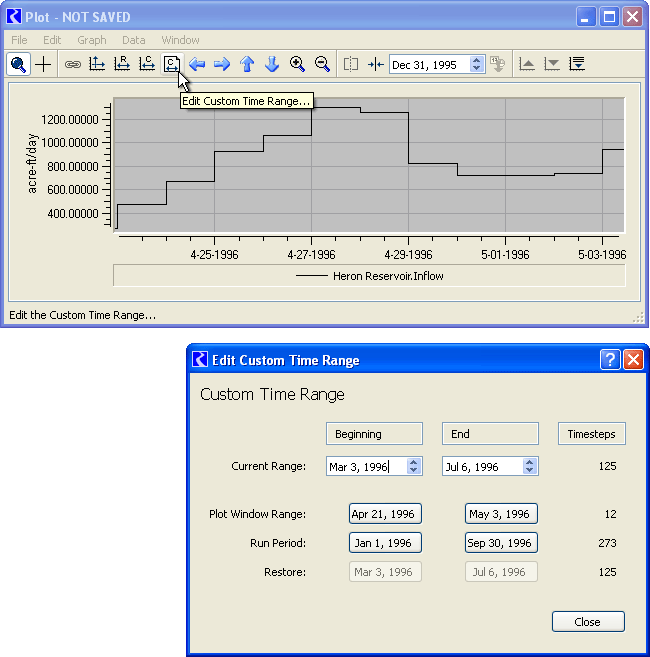The height and width of the screenshot is (657, 650).
Task: Minimize the Plot window
Action: point(586,17)
